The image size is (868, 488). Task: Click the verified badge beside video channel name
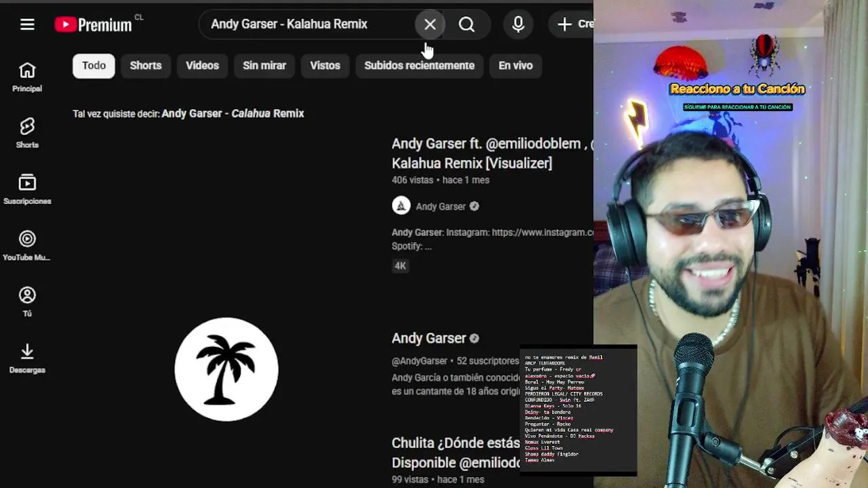474,207
